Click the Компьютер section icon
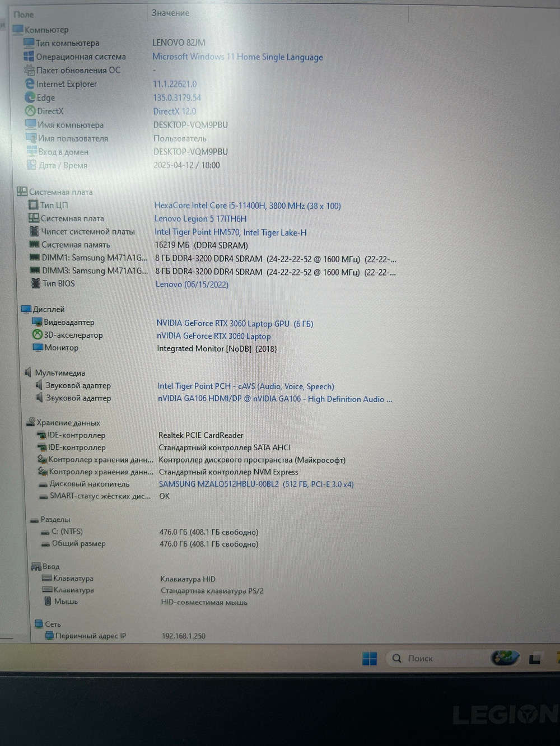 pyautogui.click(x=17, y=29)
